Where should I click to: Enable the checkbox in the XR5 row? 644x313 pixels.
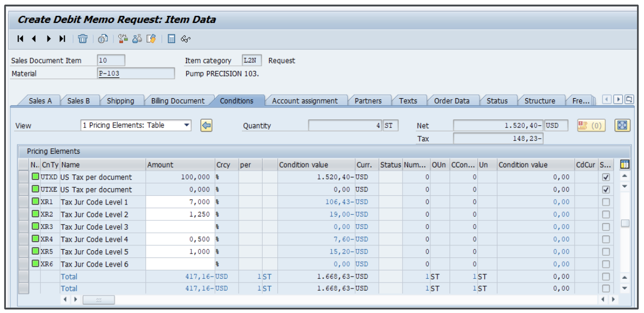(x=606, y=252)
